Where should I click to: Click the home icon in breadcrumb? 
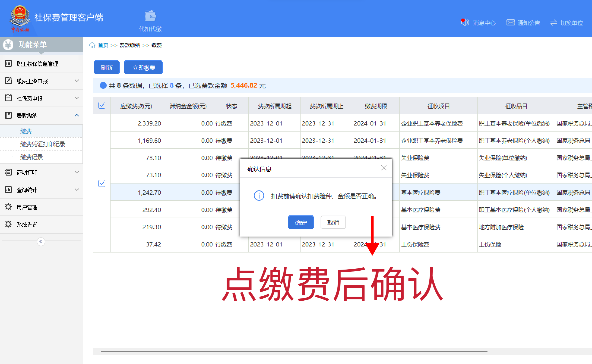[92, 45]
